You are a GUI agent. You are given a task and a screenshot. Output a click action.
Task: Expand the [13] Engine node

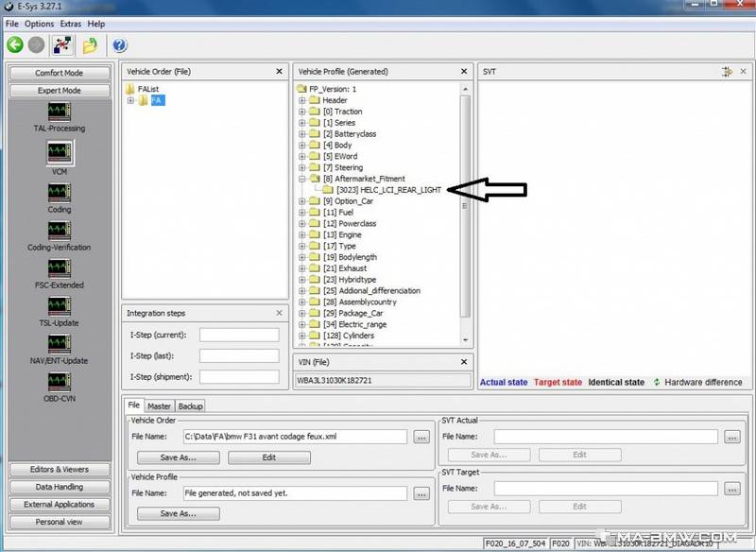point(301,234)
